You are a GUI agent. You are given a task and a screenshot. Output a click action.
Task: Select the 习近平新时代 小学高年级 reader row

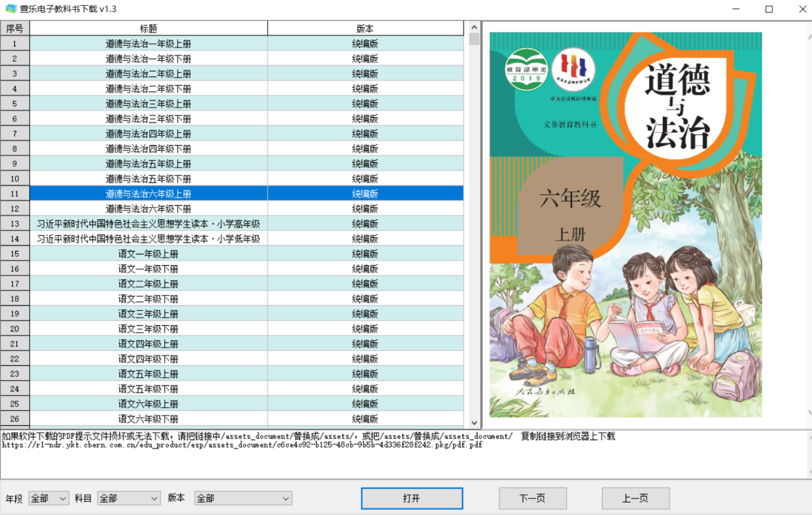(149, 224)
